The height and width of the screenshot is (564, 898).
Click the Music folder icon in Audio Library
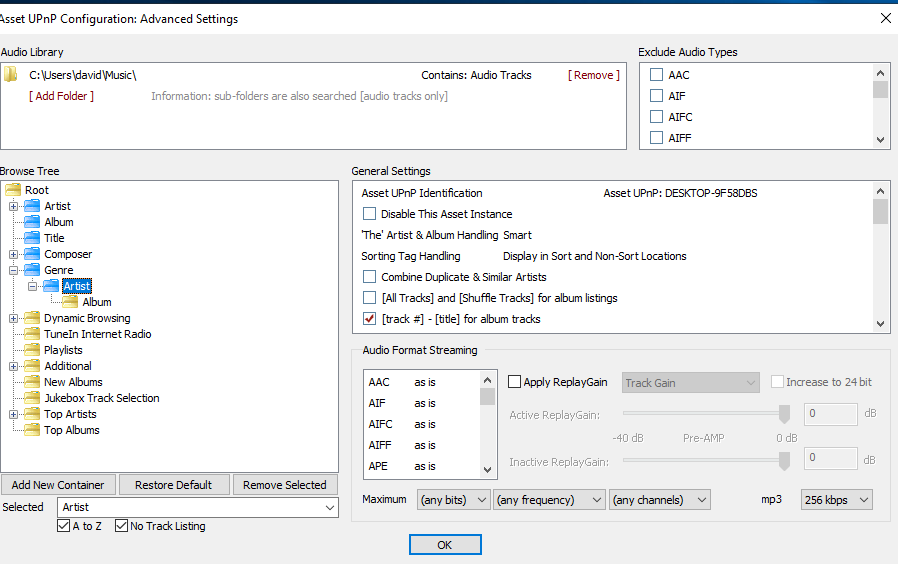pos(11,75)
